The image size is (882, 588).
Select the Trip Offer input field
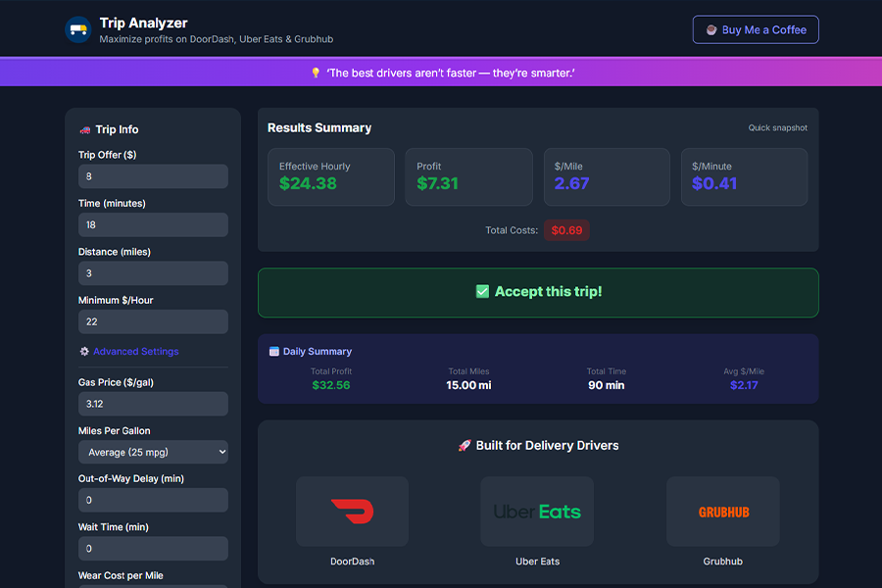[x=153, y=176]
